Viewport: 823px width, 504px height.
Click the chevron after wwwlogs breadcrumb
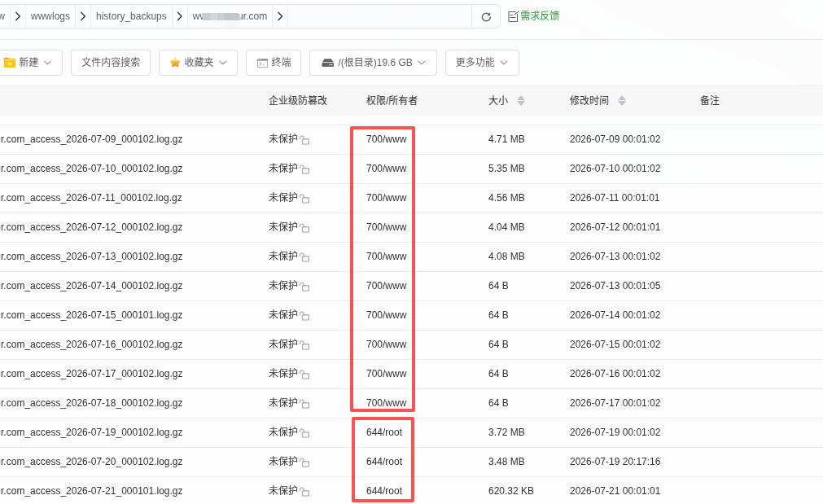pyautogui.click(x=83, y=16)
